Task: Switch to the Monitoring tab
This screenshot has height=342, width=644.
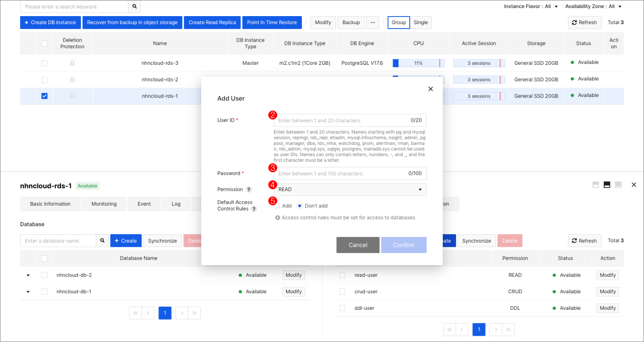Action: [x=104, y=203]
